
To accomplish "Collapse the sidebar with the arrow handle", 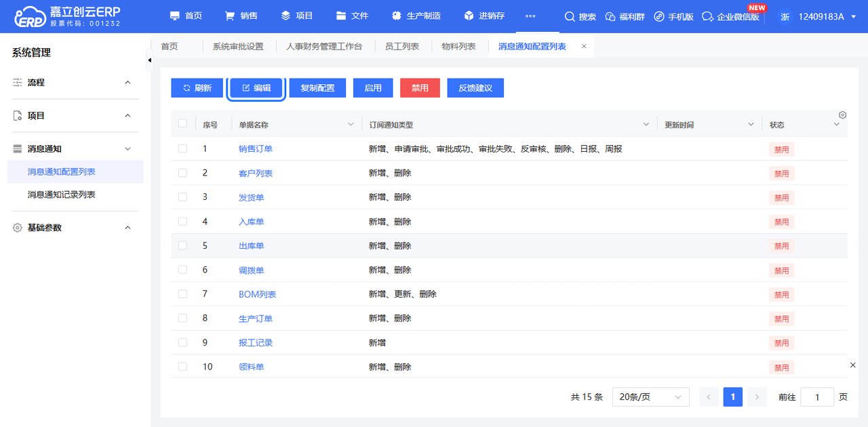I will click(149, 60).
